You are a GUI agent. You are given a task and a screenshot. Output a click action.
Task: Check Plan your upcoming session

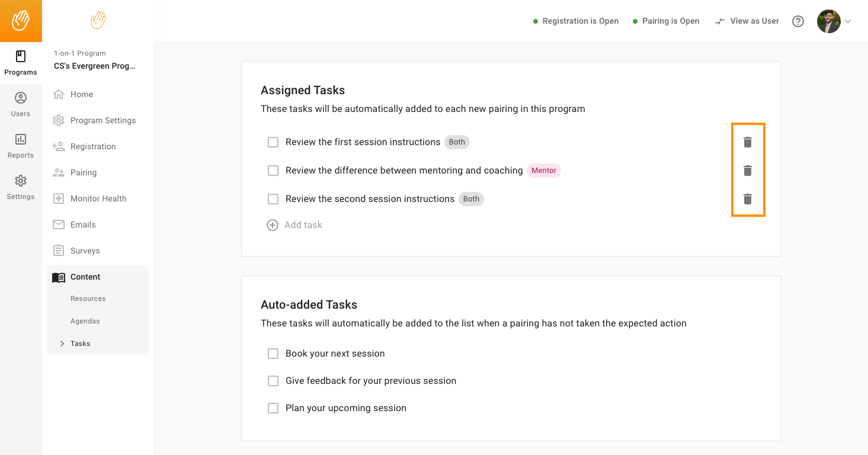click(x=273, y=408)
